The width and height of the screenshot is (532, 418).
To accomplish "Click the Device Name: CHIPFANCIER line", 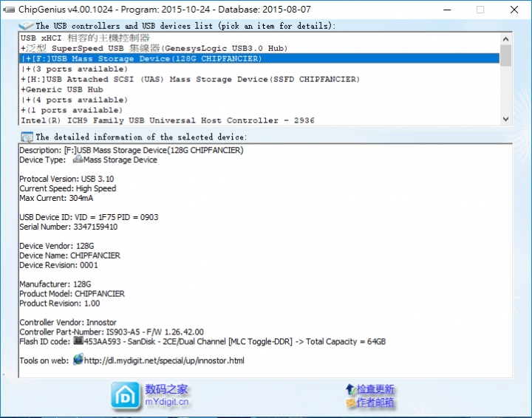I will (69, 256).
